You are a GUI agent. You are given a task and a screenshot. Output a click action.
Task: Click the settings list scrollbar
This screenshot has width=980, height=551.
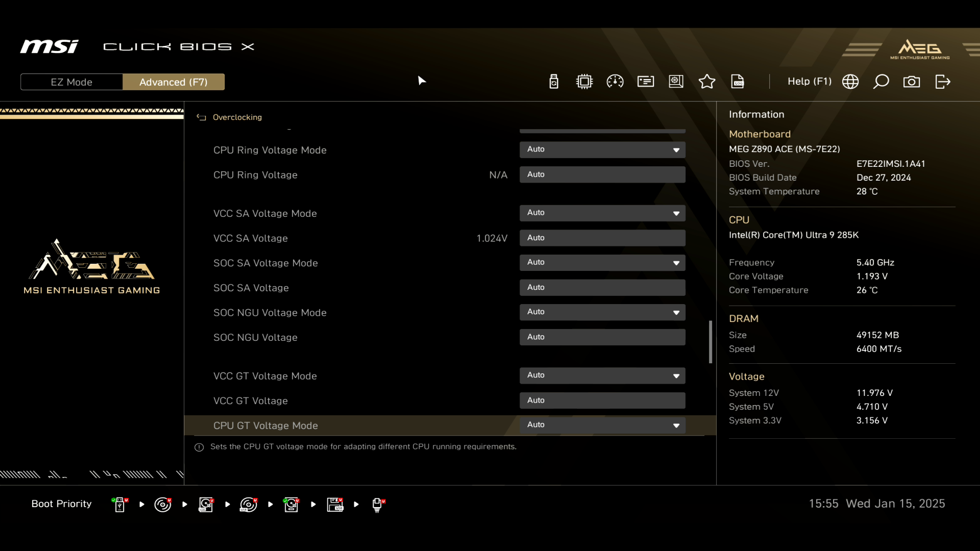[x=710, y=342]
